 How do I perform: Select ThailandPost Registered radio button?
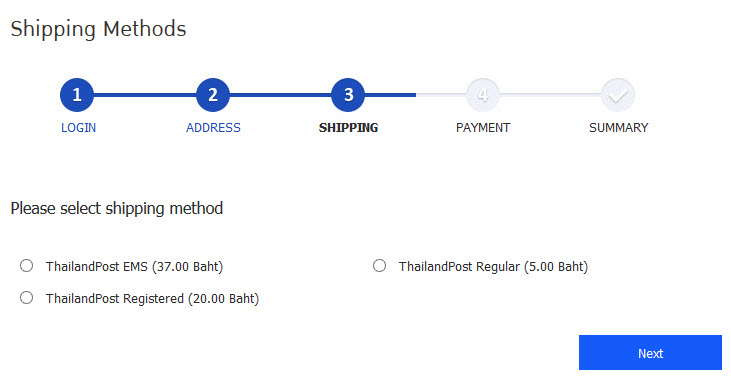point(27,297)
